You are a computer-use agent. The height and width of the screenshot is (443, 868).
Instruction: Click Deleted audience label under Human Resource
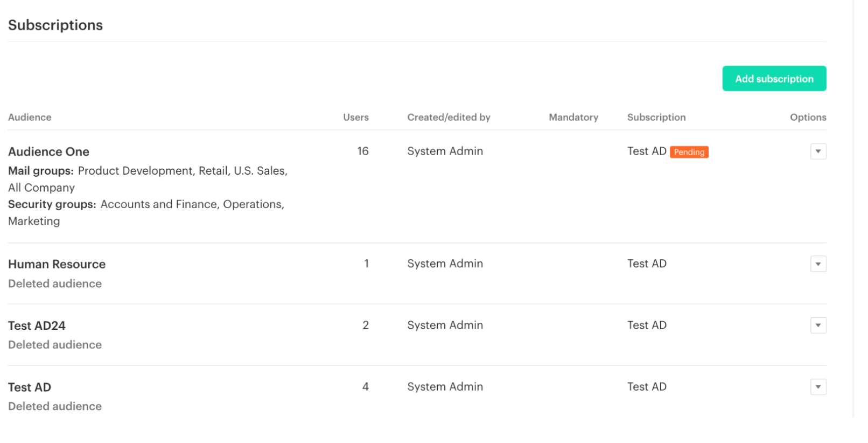click(55, 283)
